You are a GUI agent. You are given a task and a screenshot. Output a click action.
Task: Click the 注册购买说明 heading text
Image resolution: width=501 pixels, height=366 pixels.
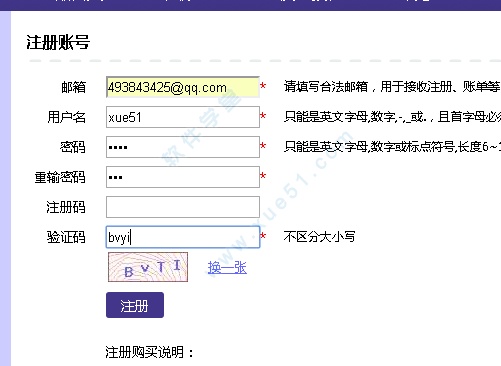pyautogui.click(x=150, y=352)
